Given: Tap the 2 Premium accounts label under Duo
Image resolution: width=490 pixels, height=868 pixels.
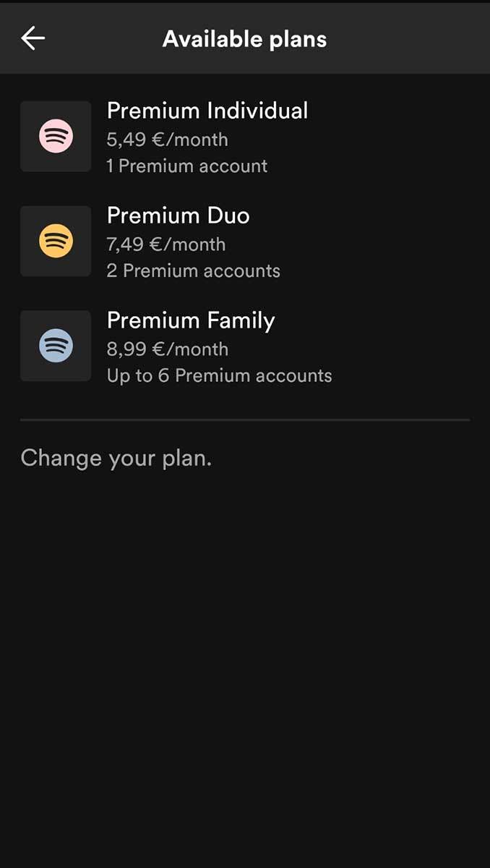Looking at the screenshot, I should coord(192,271).
